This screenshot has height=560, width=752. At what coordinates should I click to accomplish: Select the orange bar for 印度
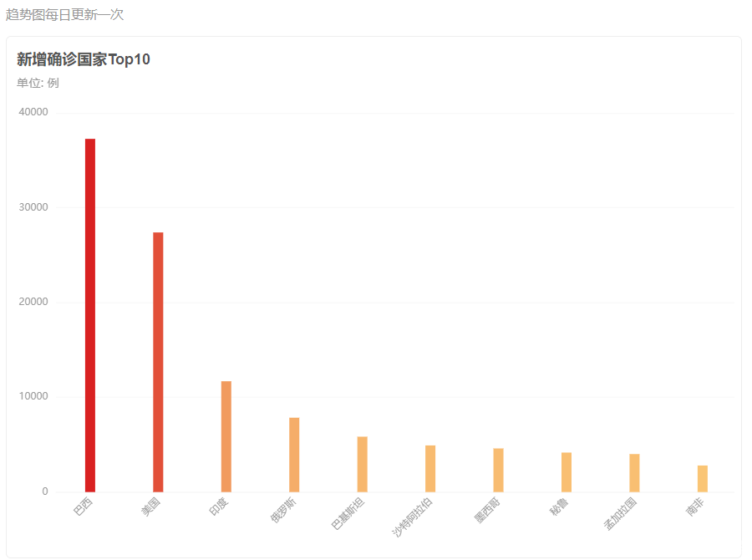point(226,436)
